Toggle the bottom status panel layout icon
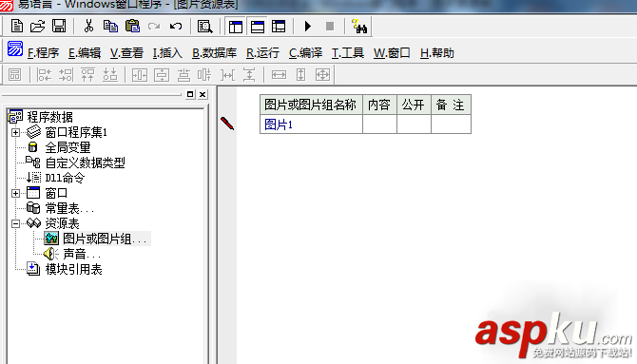Screen dimensions: 637x364 coord(257,27)
